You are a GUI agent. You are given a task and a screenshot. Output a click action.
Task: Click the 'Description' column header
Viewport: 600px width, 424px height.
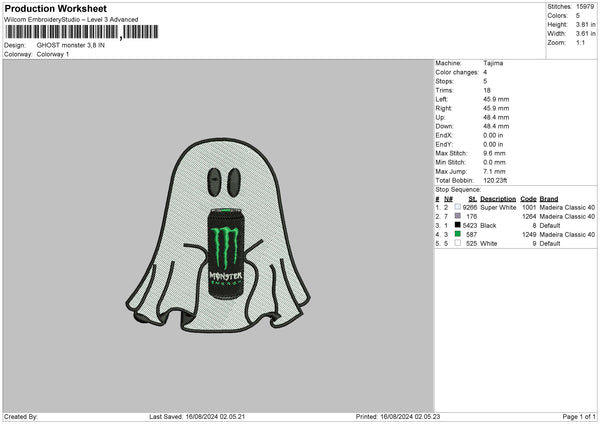498,199
